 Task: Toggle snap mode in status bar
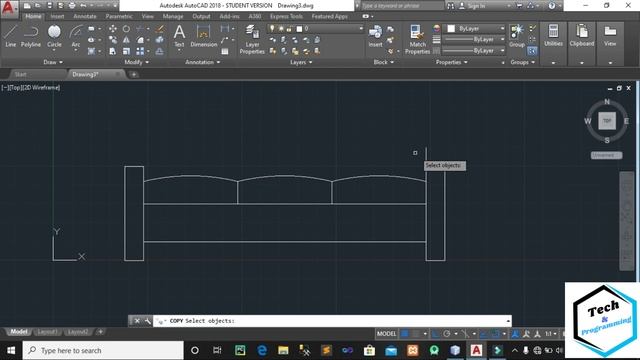(x=416, y=334)
